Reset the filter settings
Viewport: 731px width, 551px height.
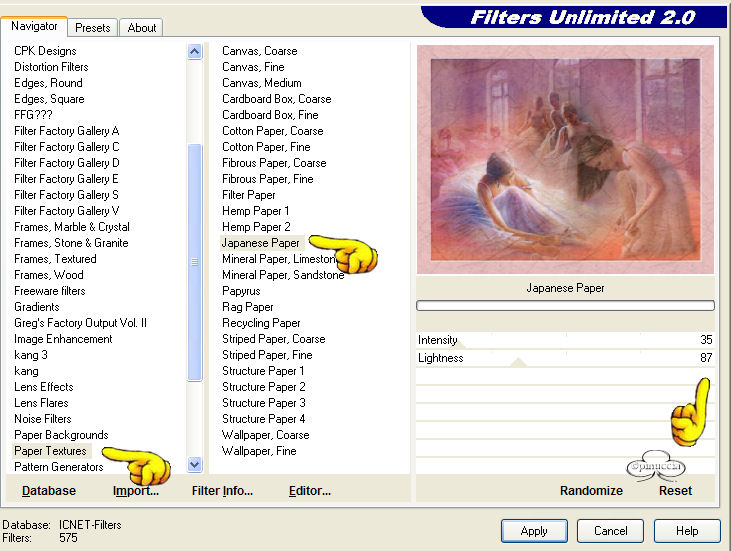[x=675, y=491]
